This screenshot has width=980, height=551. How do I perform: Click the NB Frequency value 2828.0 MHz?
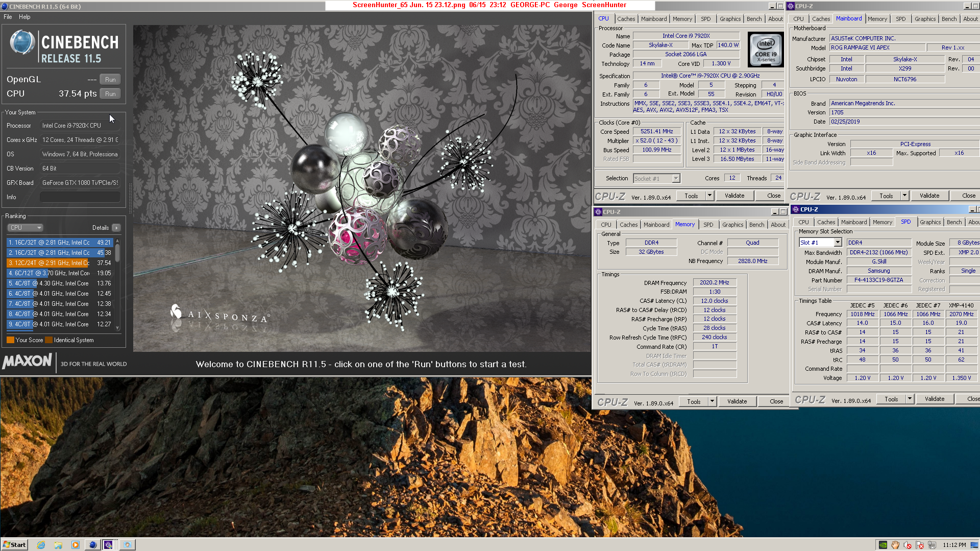click(x=753, y=261)
